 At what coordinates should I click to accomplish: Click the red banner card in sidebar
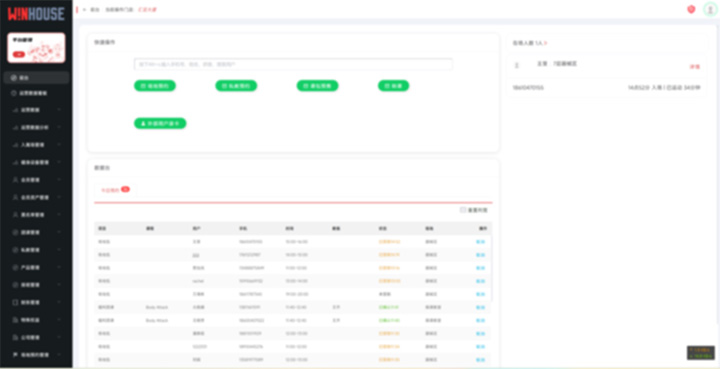click(x=36, y=48)
